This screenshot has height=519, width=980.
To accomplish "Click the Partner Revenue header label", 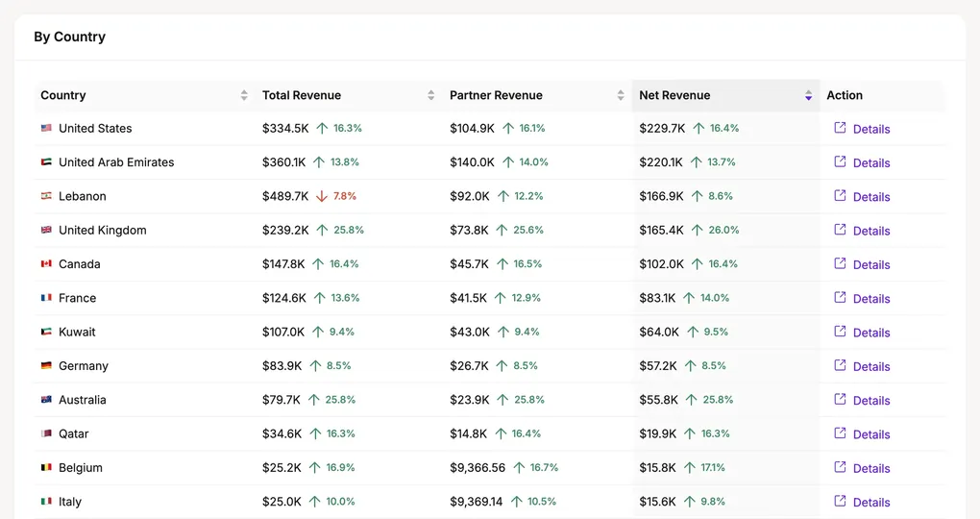I will (497, 95).
